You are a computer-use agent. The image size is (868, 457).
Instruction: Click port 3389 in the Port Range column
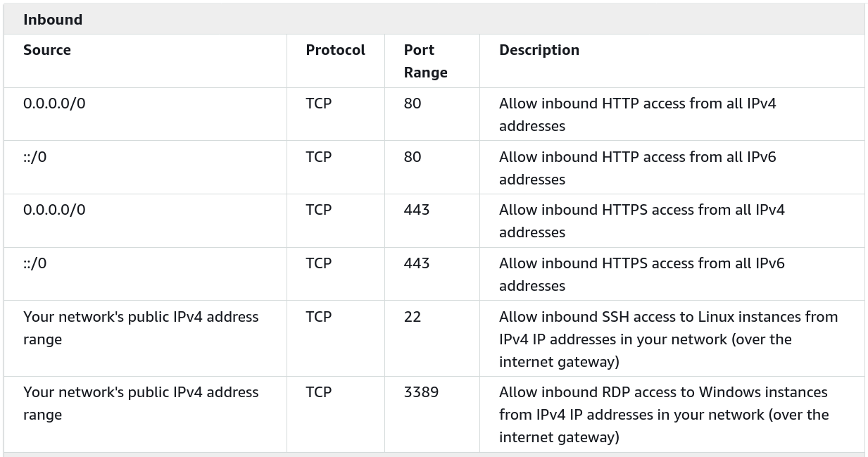click(421, 392)
